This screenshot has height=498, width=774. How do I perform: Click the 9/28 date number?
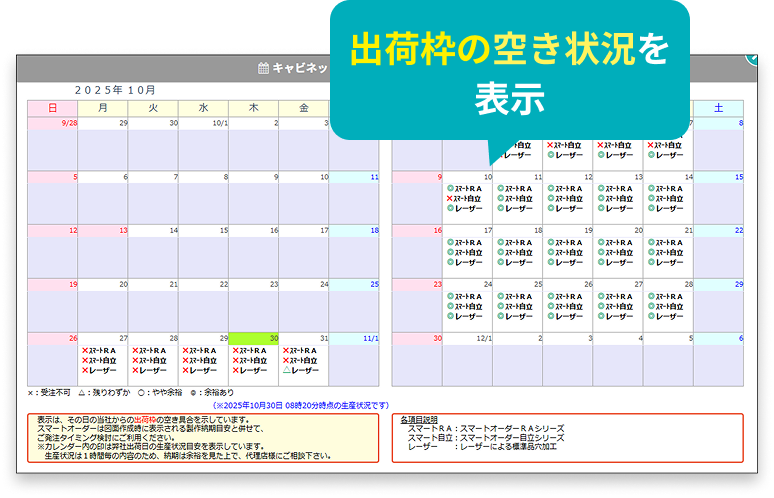coord(69,123)
